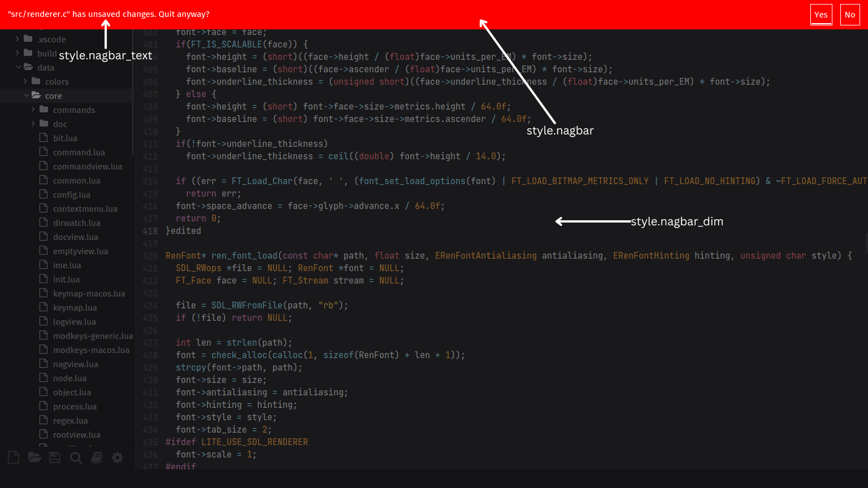
Task: Click the Find magnifier toolbar icon
Action: (76, 457)
